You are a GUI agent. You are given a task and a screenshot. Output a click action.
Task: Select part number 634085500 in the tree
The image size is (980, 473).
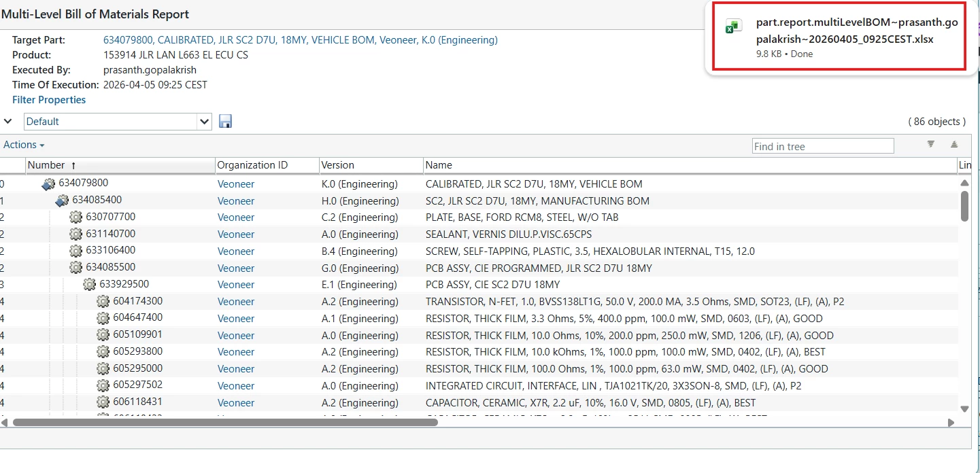(x=111, y=268)
